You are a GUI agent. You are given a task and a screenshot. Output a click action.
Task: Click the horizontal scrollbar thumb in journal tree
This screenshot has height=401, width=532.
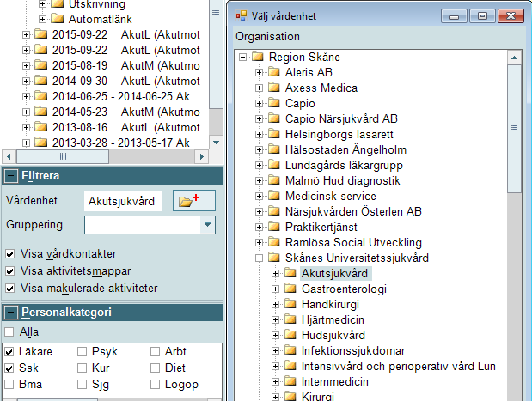(63, 156)
